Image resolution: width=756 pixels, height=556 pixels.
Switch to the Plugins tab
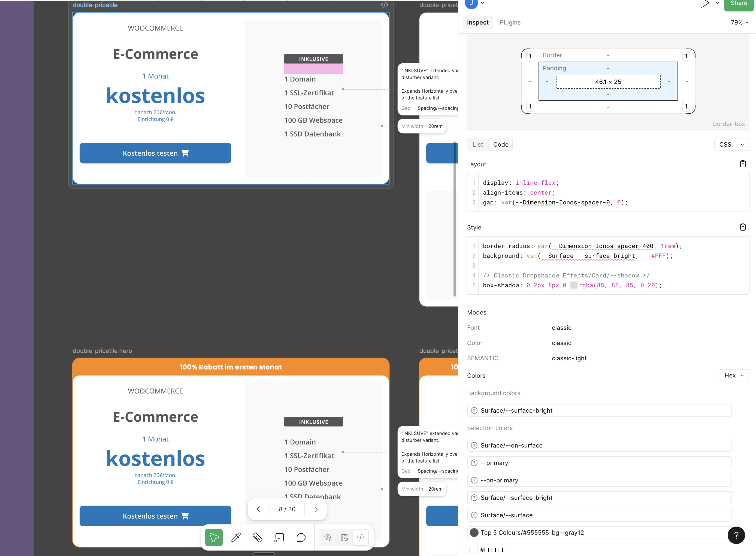(x=510, y=22)
